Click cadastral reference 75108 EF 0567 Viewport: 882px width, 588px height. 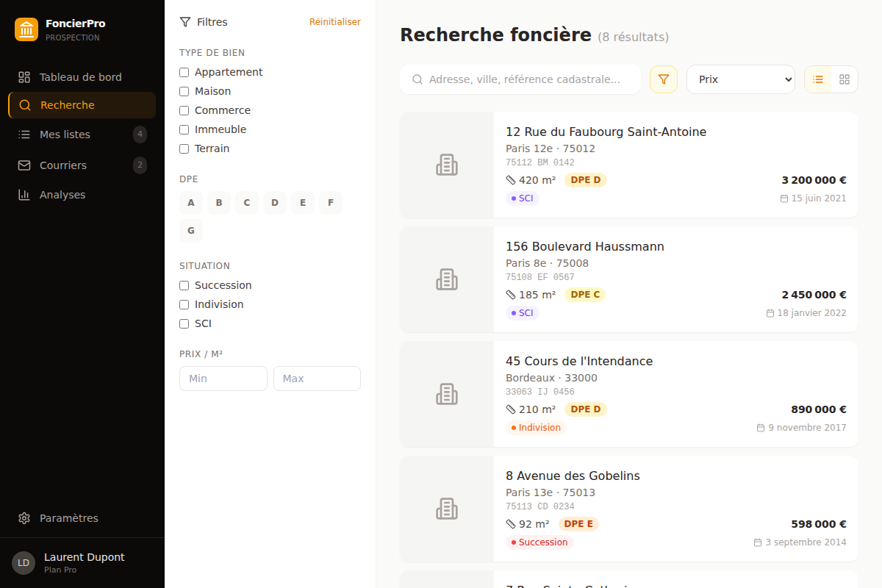(x=540, y=277)
